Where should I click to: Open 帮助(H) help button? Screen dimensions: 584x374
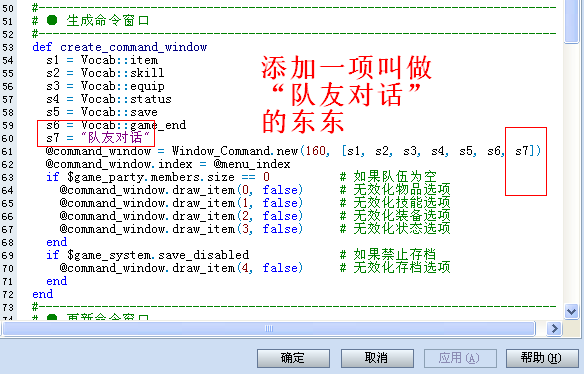542,358
